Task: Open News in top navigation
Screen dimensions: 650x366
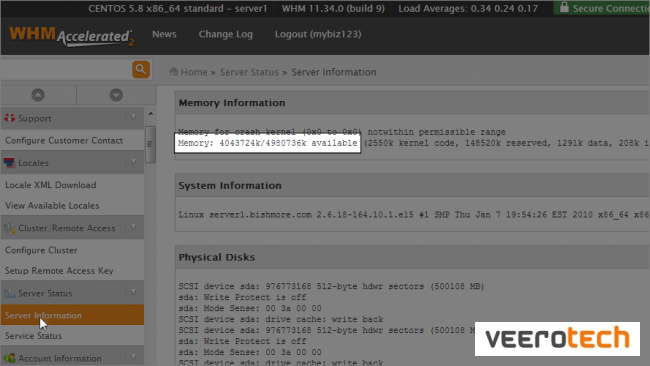Action: 164,34
